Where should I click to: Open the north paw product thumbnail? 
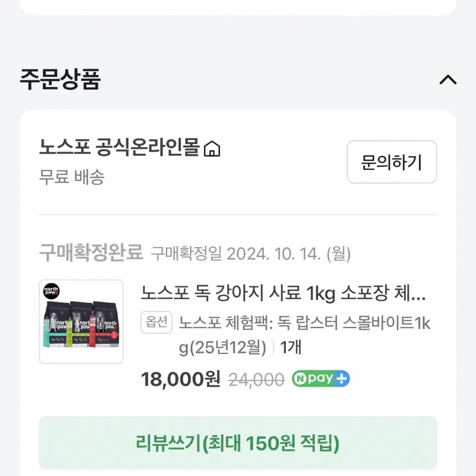tap(81, 322)
